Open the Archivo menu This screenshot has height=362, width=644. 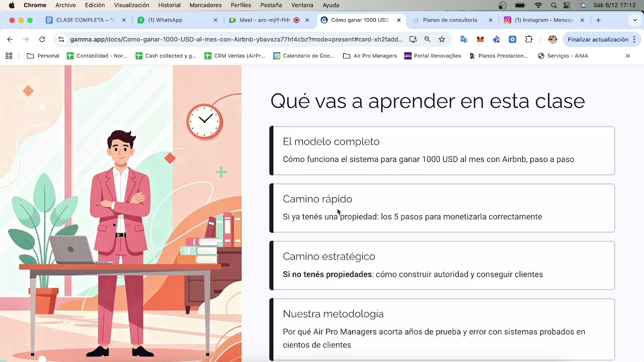65,5
